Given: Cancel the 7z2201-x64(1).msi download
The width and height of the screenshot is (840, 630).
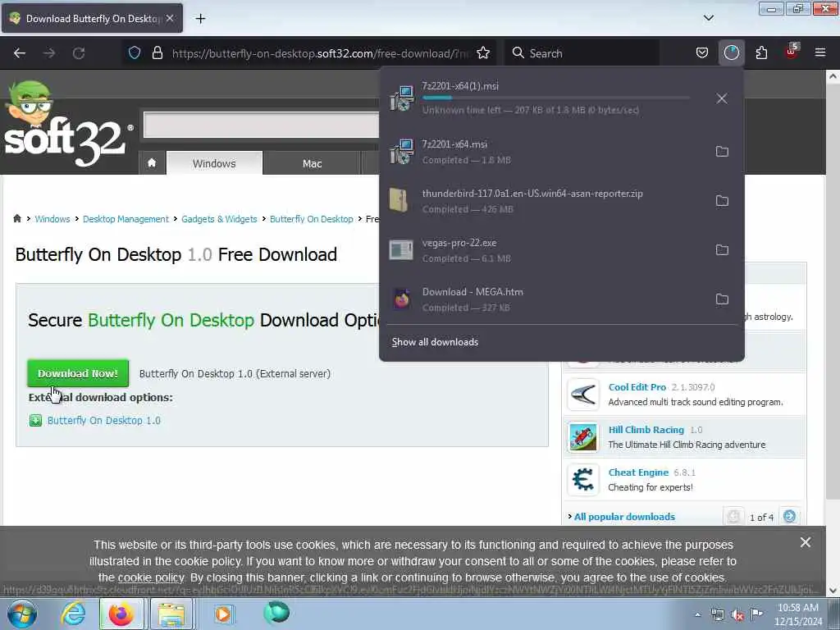Looking at the screenshot, I should (722, 98).
